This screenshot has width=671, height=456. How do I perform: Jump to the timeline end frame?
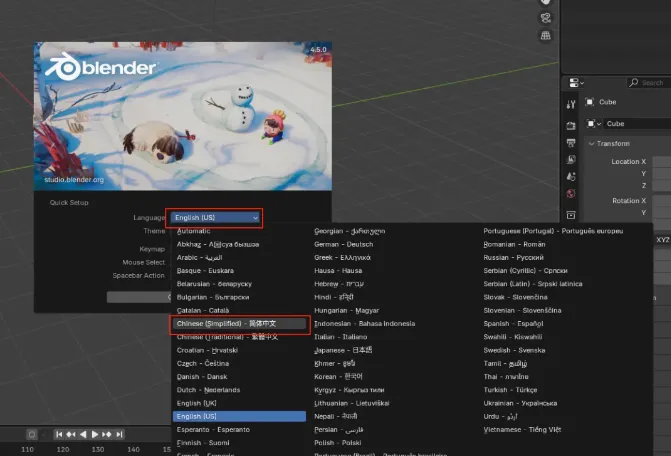(119, 434)
